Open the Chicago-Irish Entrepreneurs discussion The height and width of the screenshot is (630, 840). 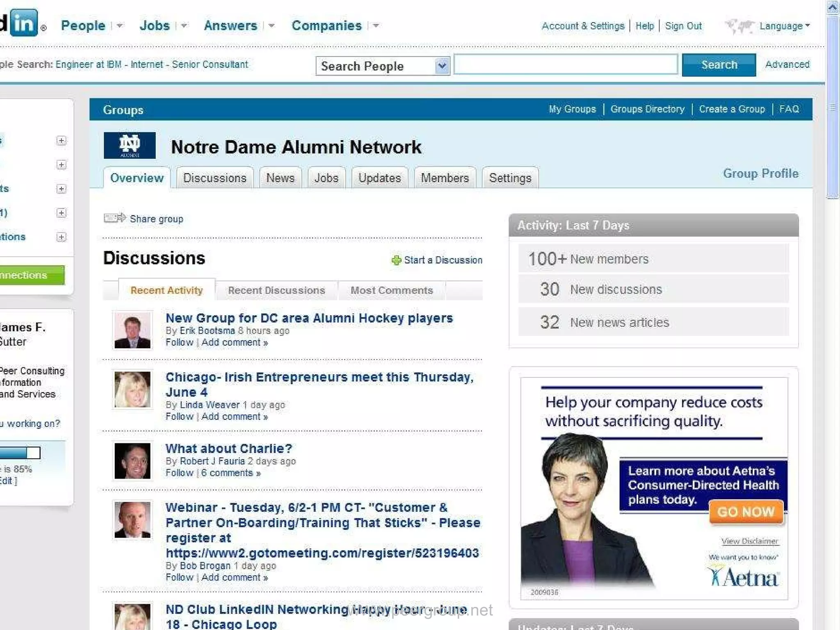[320, 384]
